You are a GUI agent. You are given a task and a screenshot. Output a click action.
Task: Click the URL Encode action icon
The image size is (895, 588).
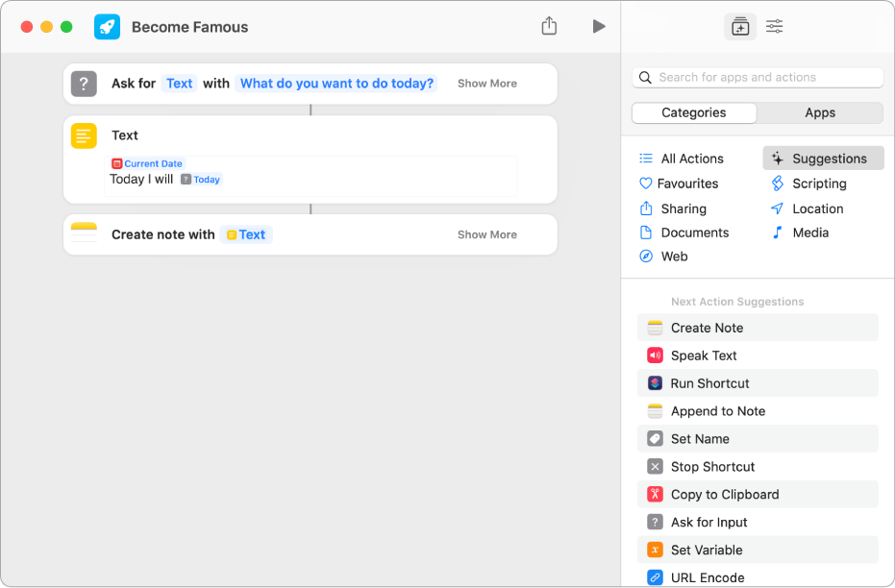656,577
